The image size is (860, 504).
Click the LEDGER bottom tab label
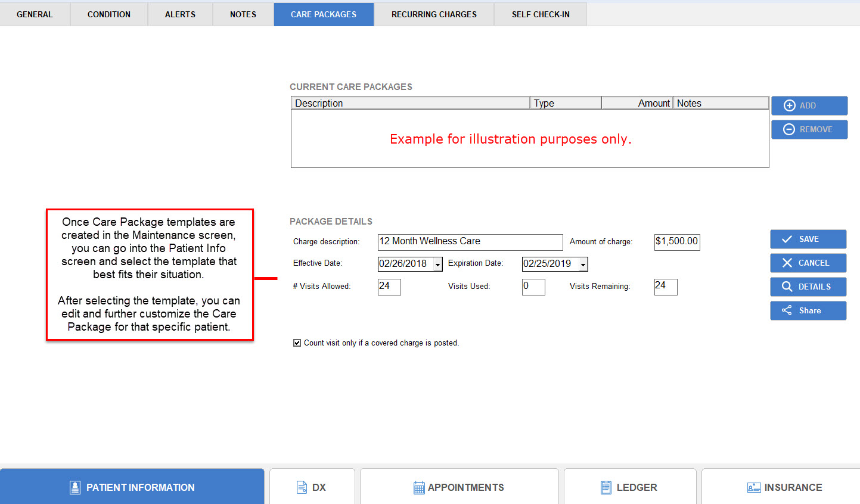click(637, 487)
